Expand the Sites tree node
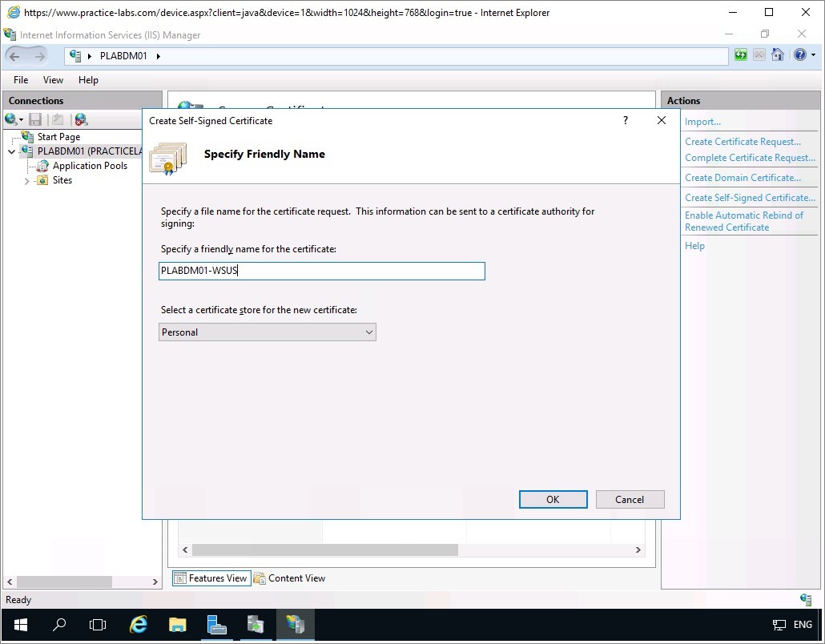 click(x=26, y=181)
